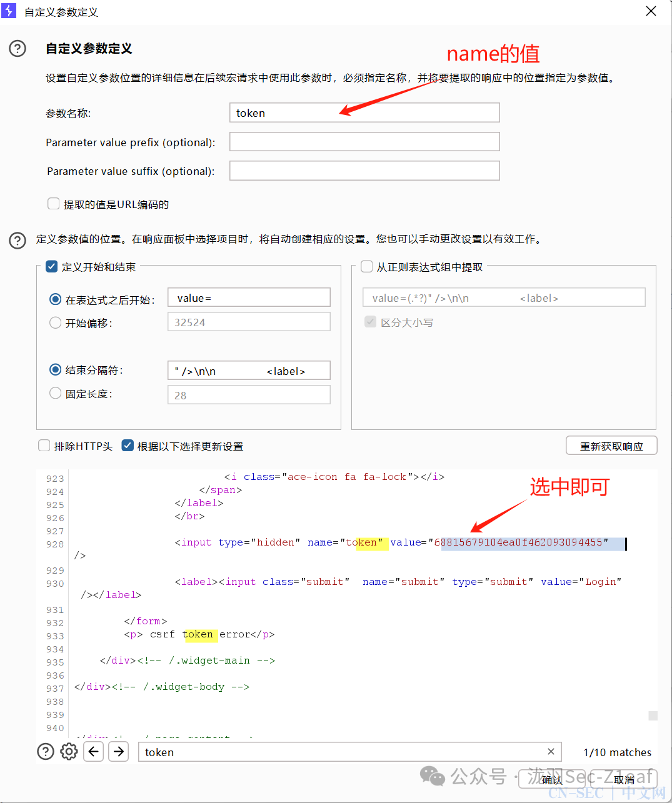Click the 参数名称 field containing token
This screenshot has width=672, height=803.
[x=364, y=112]
